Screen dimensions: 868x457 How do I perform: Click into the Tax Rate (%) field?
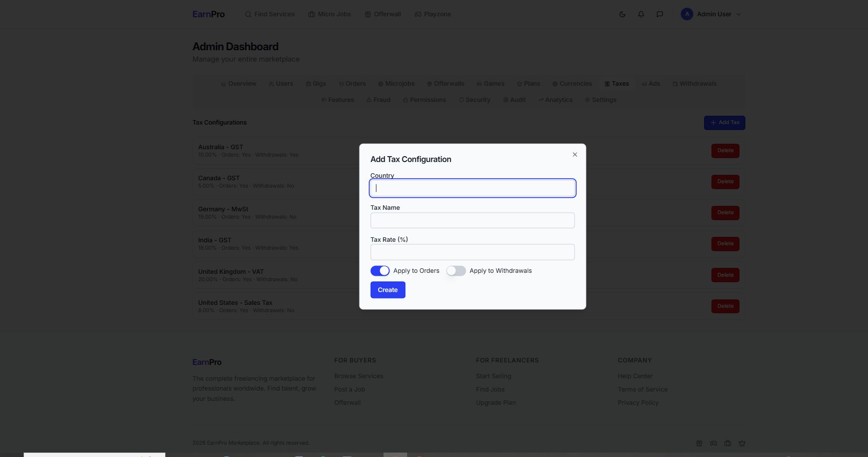pyautogui.click(x=472, y=252)
